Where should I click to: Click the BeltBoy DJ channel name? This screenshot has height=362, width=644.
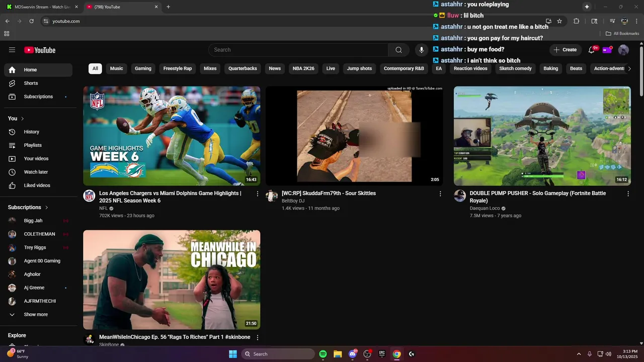(x=293, y=201)
